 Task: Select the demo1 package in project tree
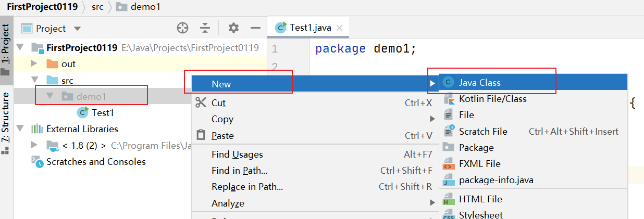pos(91,96)
